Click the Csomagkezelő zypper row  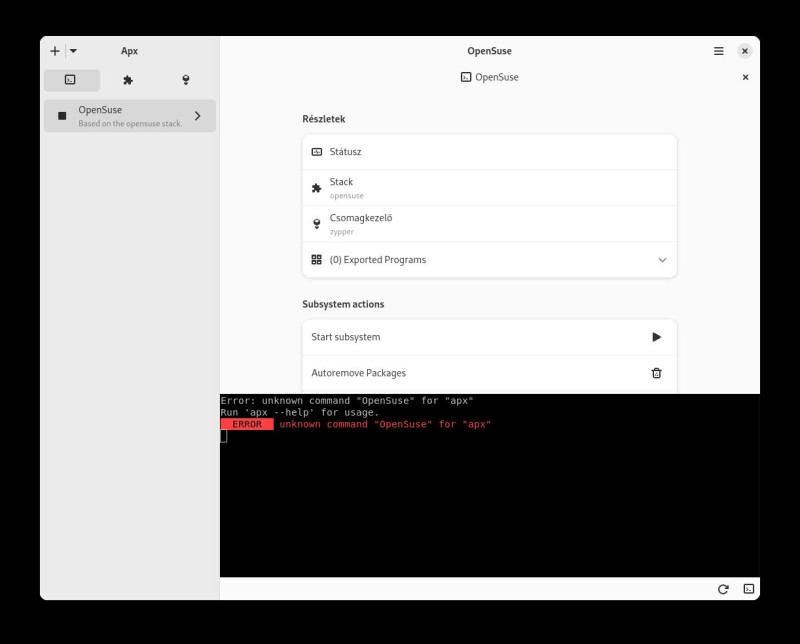489,224
